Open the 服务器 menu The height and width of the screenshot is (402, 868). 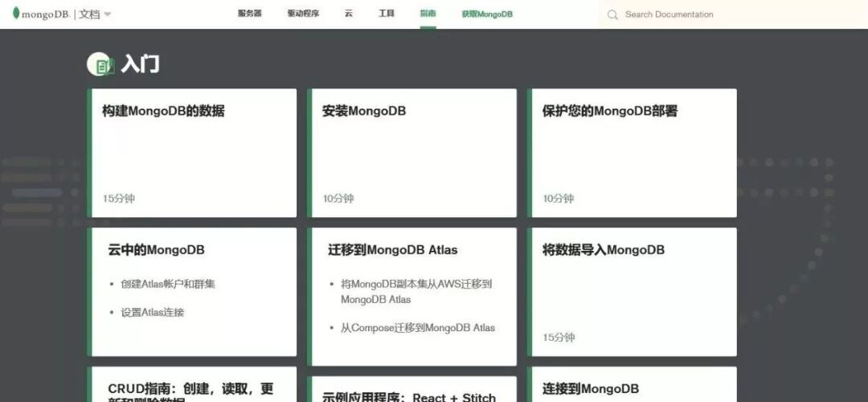coord(250,14)
